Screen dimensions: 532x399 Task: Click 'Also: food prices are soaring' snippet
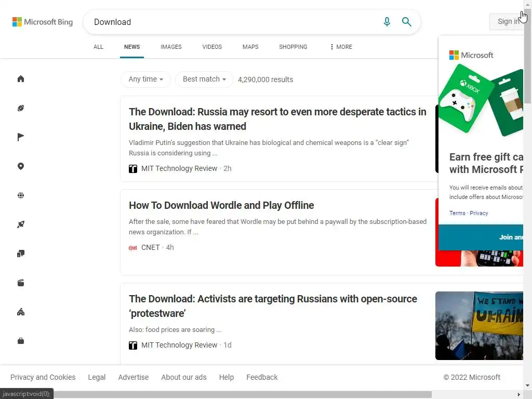[175, 330]
